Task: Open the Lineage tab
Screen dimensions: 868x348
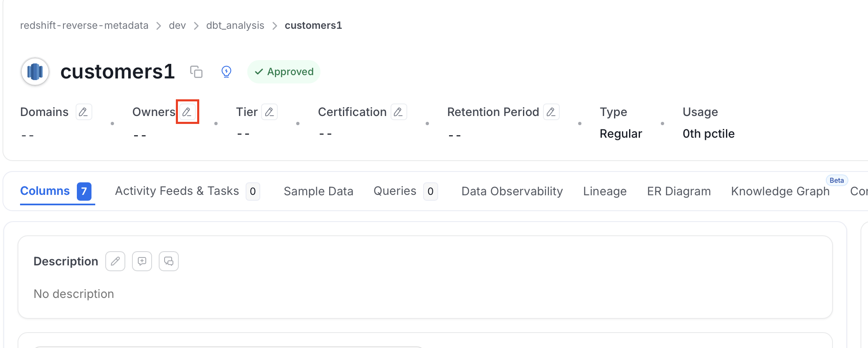Action: (x=605, y=191)
